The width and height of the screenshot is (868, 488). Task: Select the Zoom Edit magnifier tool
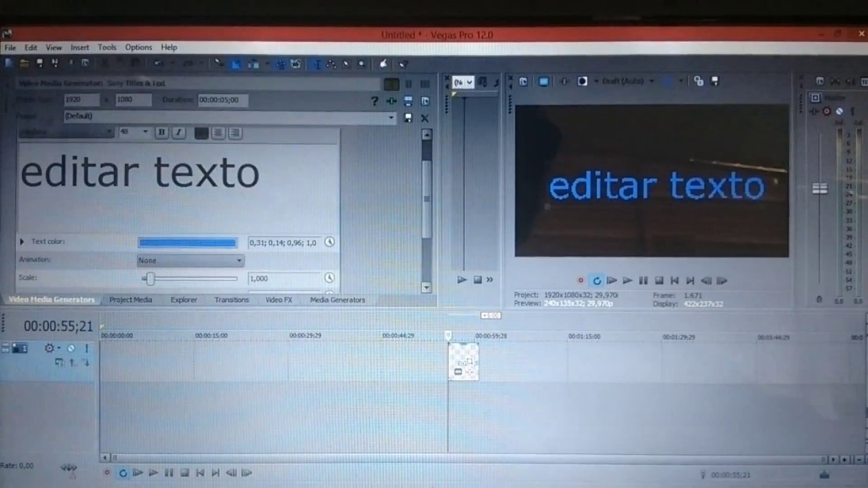tap(361, 64)
